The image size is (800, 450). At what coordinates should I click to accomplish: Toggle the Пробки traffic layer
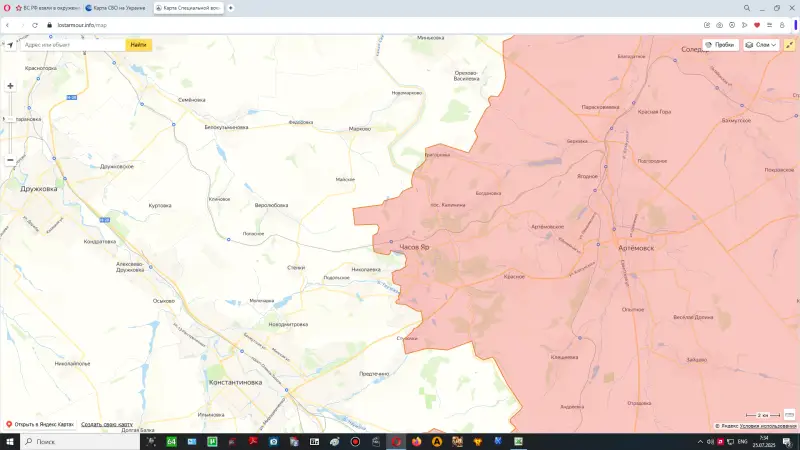tap(720, 45)
